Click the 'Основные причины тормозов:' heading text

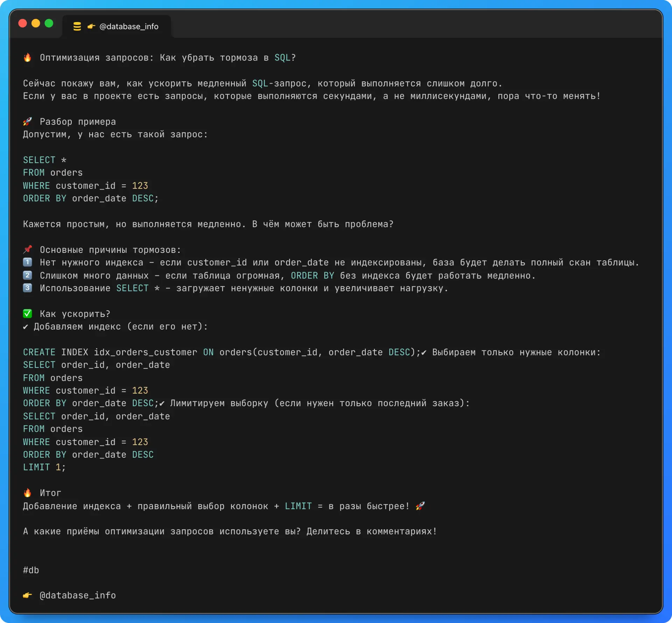[x=110, y=250]
